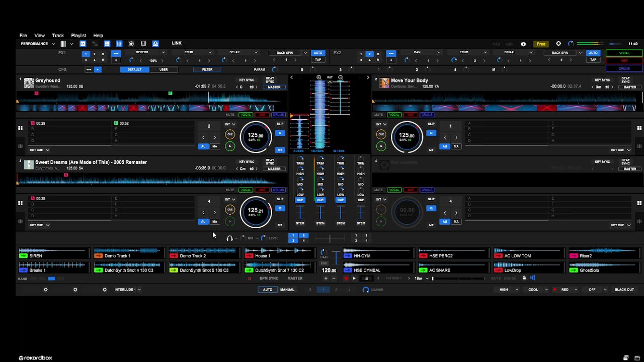Open the View menu
Screen dimensions: 644x362
39,36
